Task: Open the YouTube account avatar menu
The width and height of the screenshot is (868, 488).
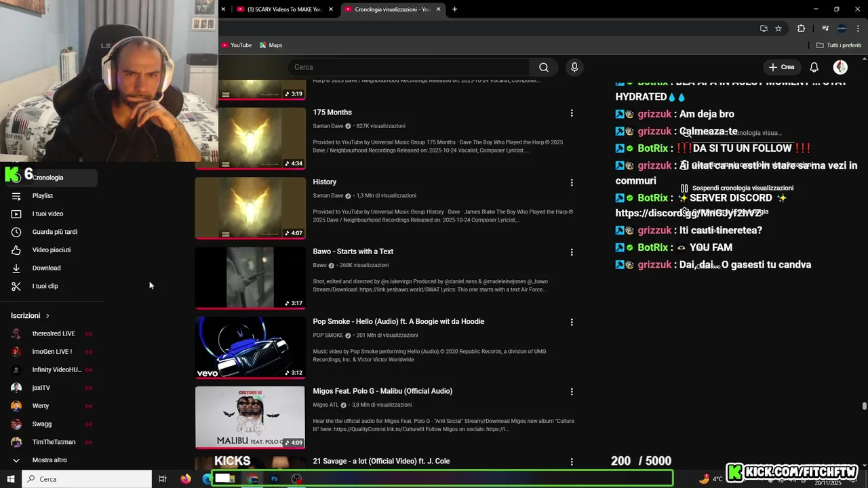Action: point(840,67)
